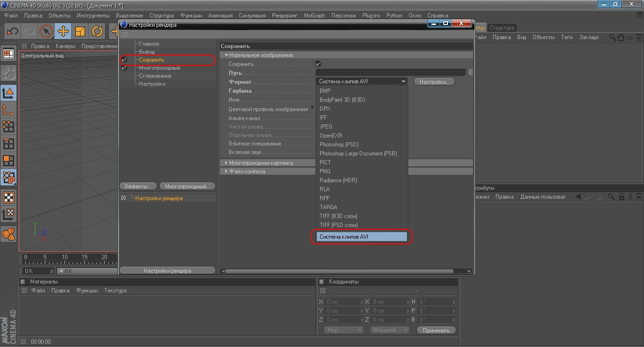
Task: Click the bottom Настройки рендера button
Action: pos(167,271)
